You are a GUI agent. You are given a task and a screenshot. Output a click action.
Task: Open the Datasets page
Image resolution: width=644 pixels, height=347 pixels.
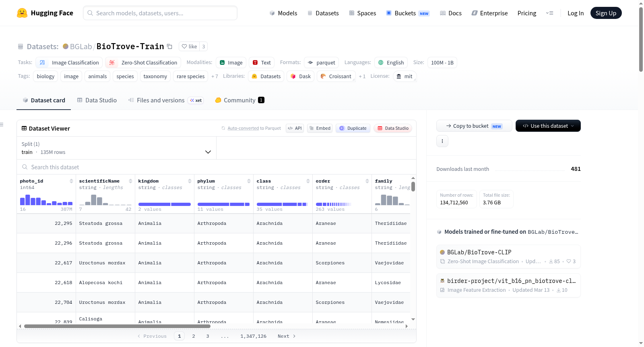pyautogui.click(x=323, y=13)
